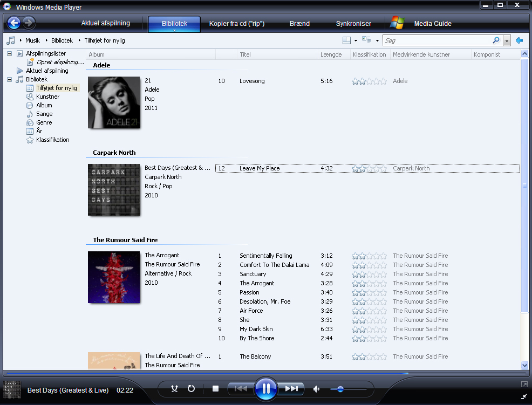Toggle repeat mode
The height and width of the screenshot is (405, 532).
tap(192, 389)
